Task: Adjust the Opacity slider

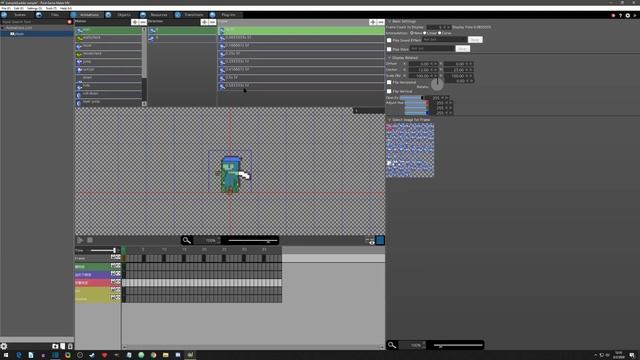Action: pos(411,98)
